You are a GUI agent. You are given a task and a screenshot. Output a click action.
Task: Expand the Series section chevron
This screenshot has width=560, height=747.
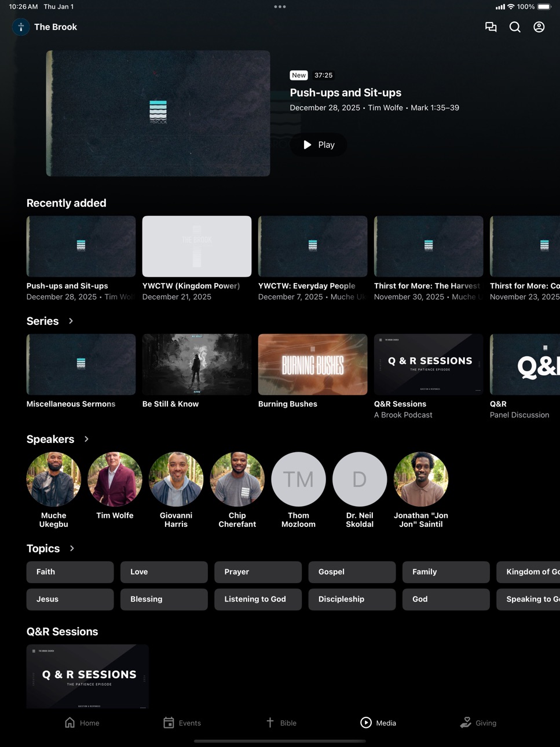pos(71,321)
